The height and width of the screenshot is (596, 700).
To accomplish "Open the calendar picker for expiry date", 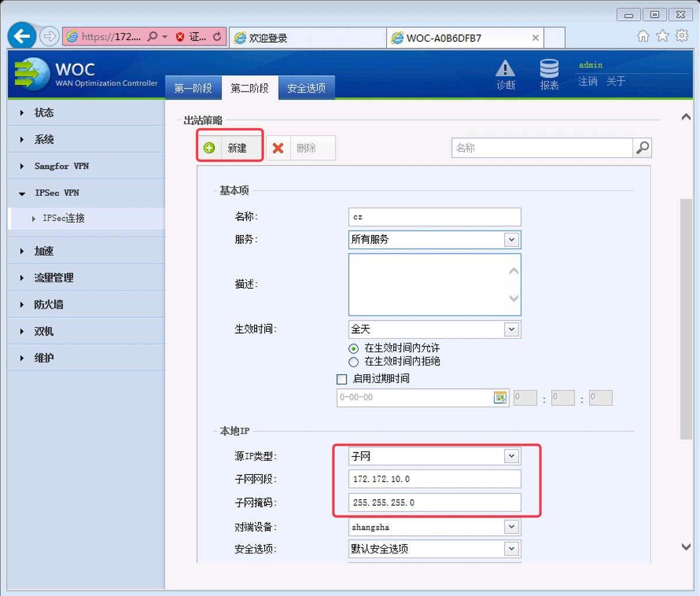I will tap(500, 397).
